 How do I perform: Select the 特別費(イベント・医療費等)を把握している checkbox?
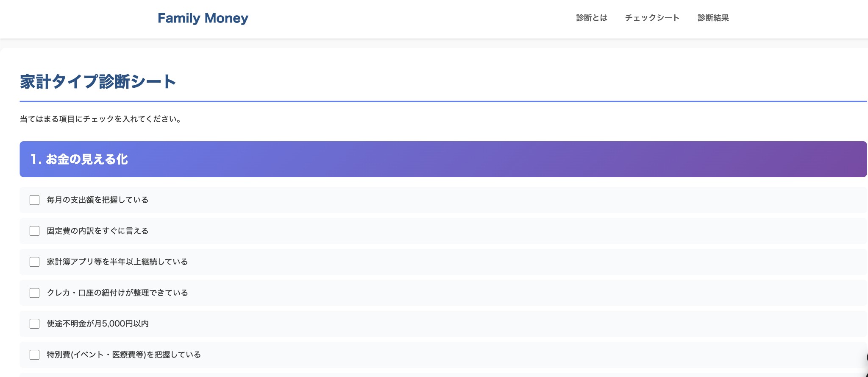pos(35,355)
